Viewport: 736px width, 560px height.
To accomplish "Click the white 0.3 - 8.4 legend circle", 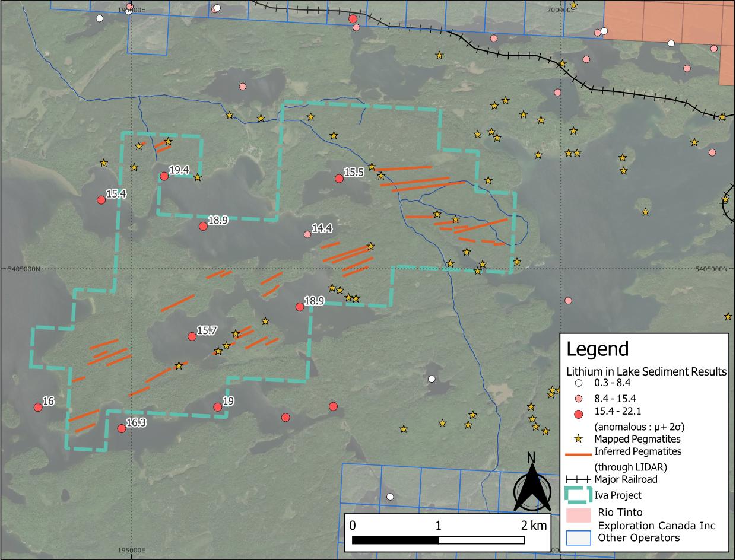I will pyautogui.click(x=578, y=383).
